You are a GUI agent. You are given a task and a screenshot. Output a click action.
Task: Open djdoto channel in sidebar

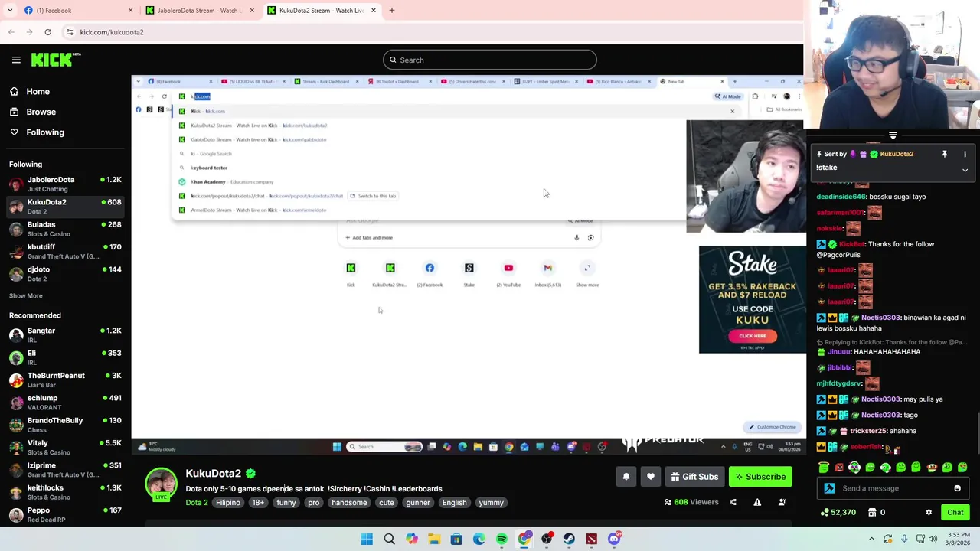click(65, 274)
